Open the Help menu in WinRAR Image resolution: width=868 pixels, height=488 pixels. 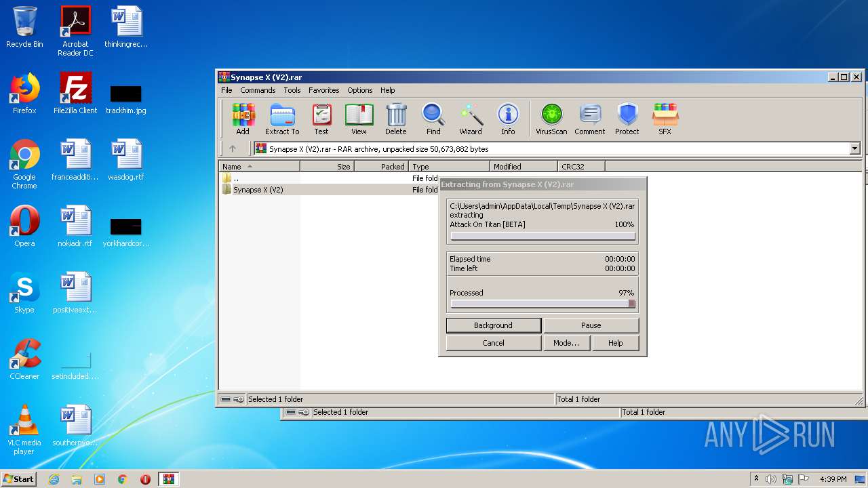(387, 90)
